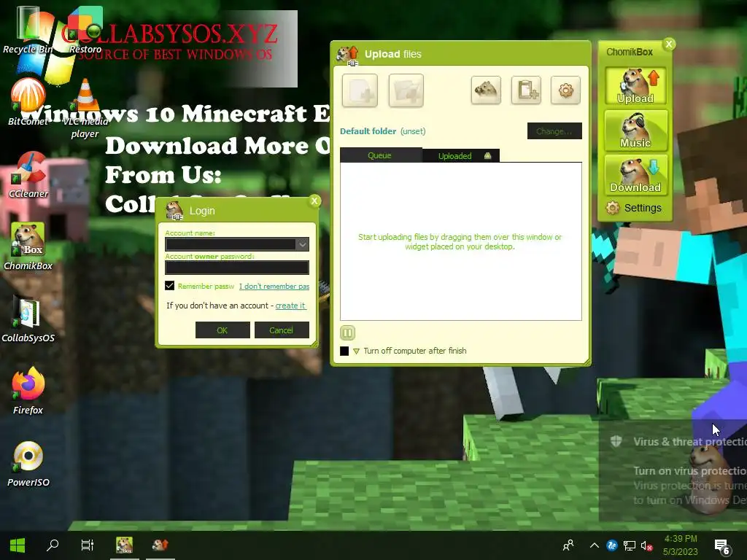Click the paste from clipboard icon

point(526,90)
